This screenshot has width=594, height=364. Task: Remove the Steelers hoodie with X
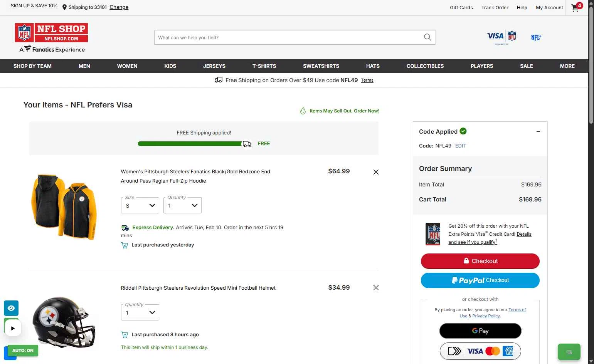coord(376,172)
